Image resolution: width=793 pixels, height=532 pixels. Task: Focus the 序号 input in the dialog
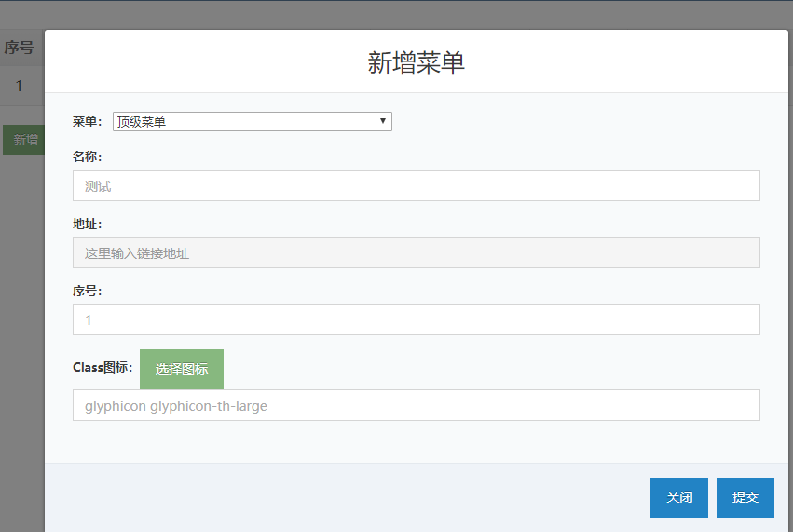click(416, 320)
